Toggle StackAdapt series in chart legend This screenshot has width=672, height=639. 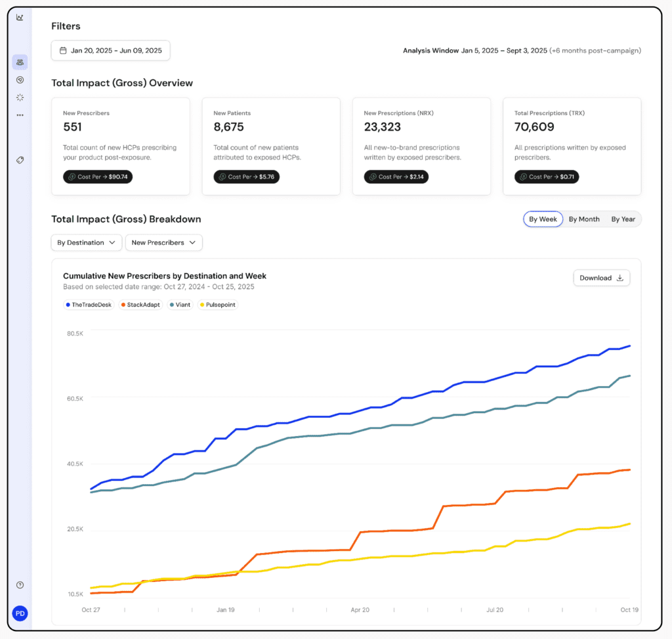click(140, 305)
